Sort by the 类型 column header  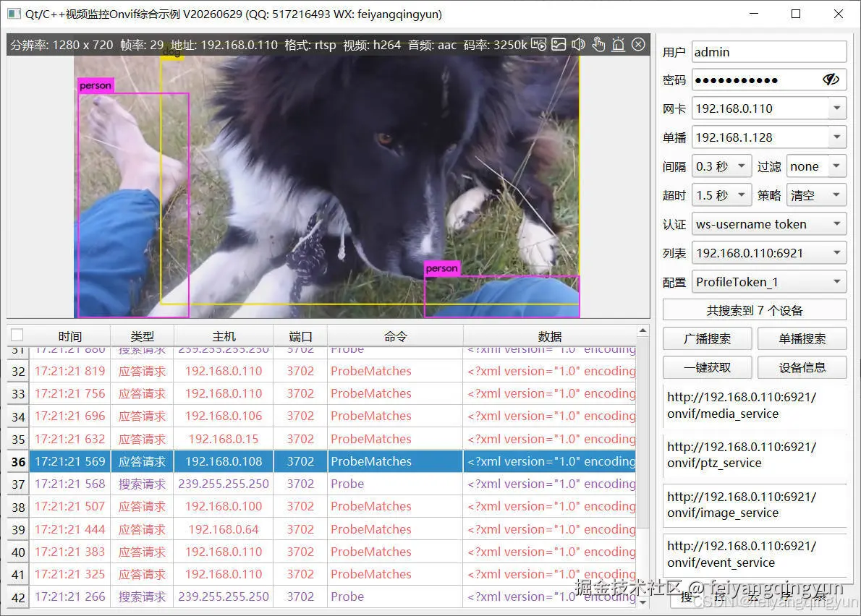pyautogui.click(x=143, y=335)
